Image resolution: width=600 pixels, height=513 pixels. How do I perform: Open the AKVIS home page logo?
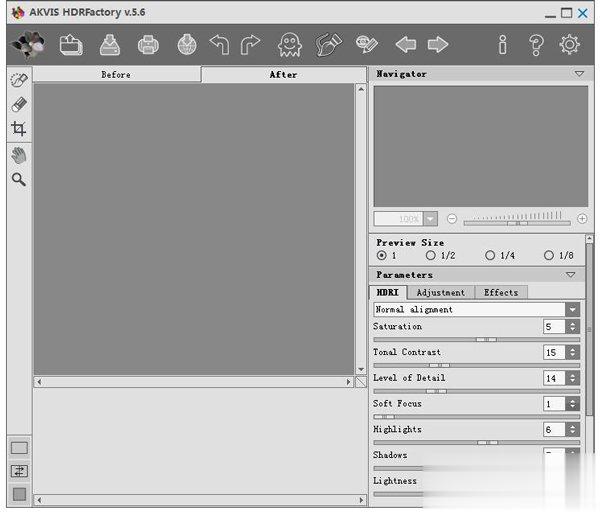(28, 45)
